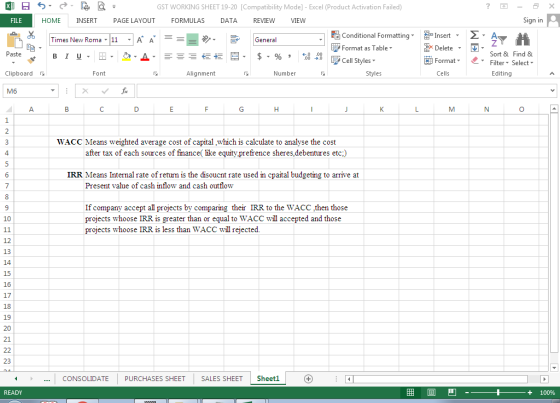
Task: Click the Insert Function fx icon
Action: click(x=124, y=91)
